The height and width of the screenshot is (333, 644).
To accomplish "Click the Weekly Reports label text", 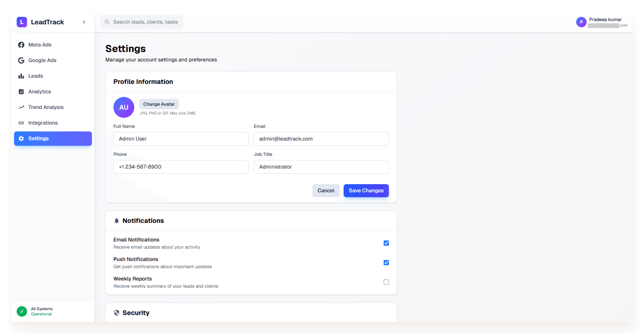I will tap(132, 279).
